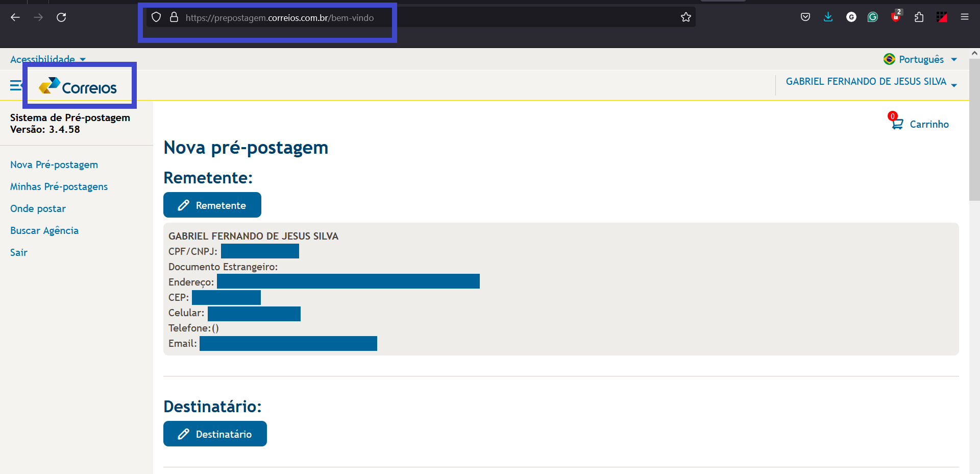Expand GABRIEL FERNANDO DE JESUS SILVA user menu
The image size is (980, 474).
[x=871, y=82]
